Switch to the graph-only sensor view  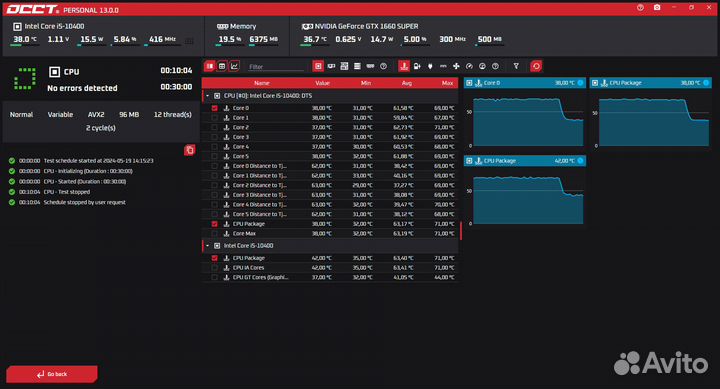click(234, 66)
